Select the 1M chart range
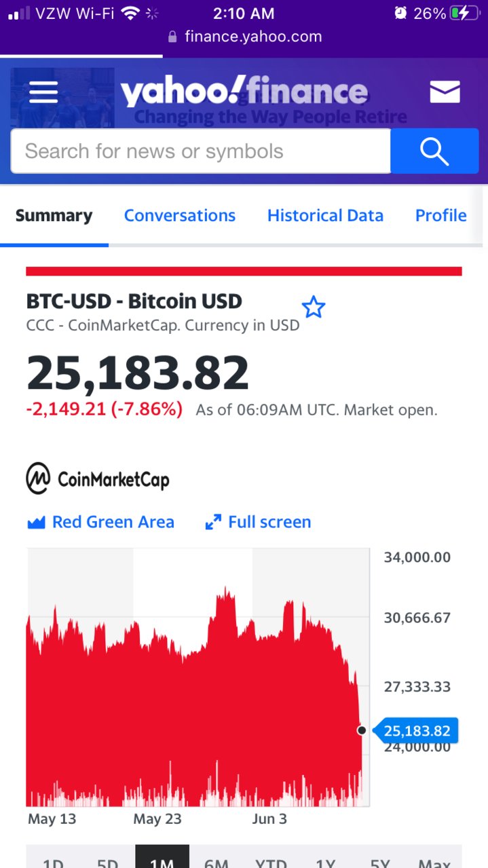 click(162, 858)
